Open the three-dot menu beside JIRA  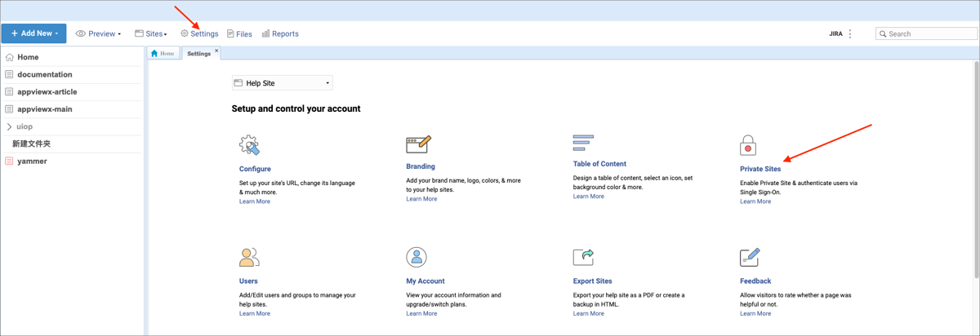coord(850,34)
